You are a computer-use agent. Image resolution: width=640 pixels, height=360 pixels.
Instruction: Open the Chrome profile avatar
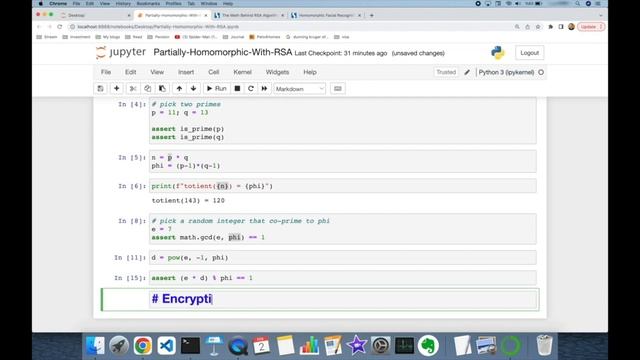click(571, 27)
